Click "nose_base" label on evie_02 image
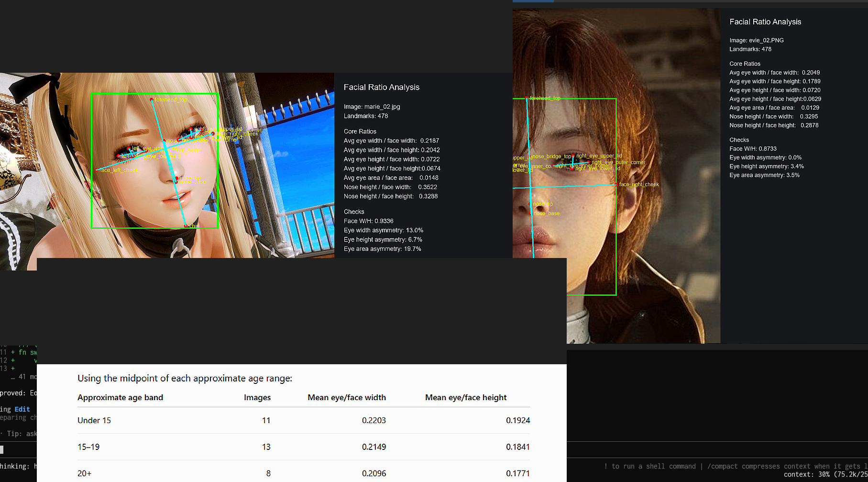 547,213
